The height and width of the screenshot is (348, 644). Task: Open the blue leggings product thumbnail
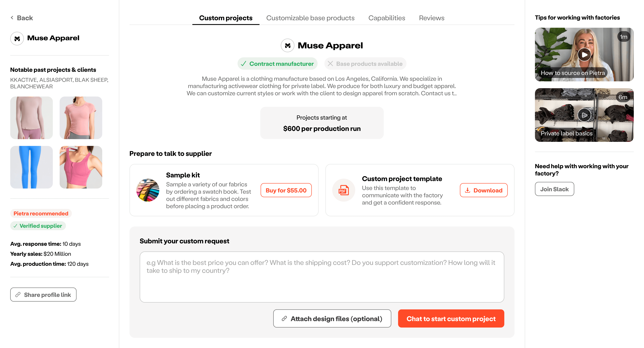point(32,167)
